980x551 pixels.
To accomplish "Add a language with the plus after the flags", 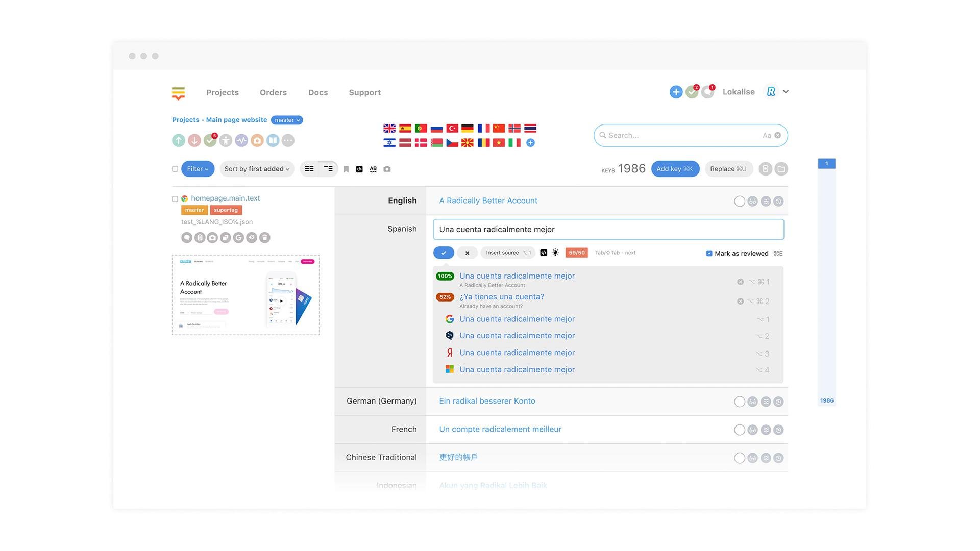I will coord(530,143).
